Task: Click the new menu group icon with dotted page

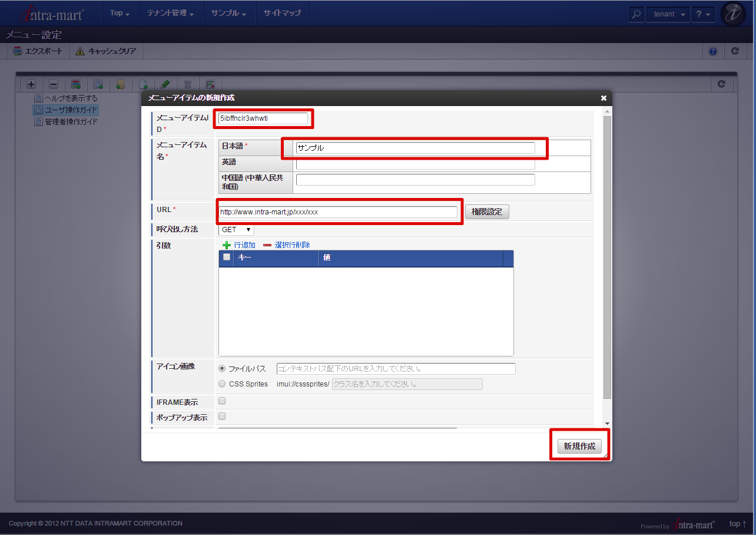Action: (x=98, y=84)
